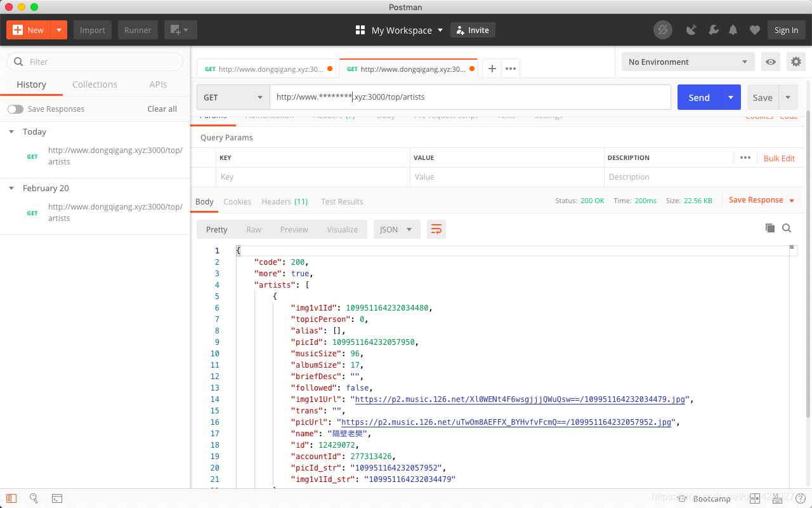
Task: Click the Value input cell
Action: pyautogui.click(x=507, y=177)
